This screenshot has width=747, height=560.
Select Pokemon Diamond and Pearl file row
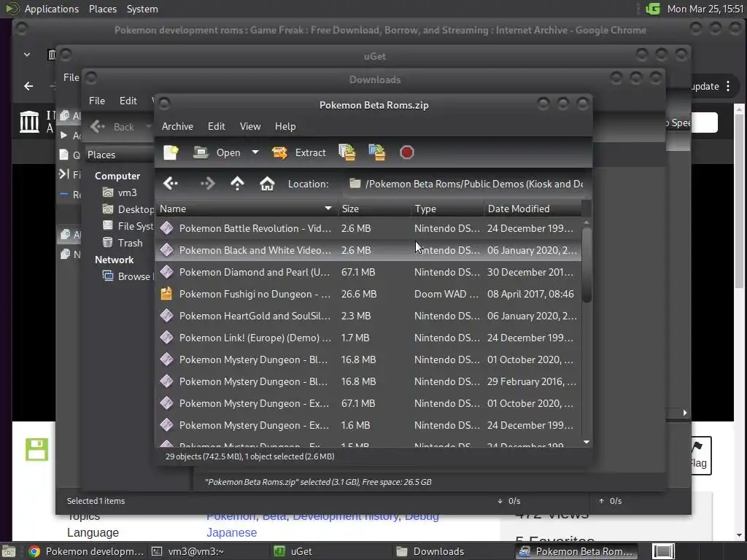coord(368,272)
